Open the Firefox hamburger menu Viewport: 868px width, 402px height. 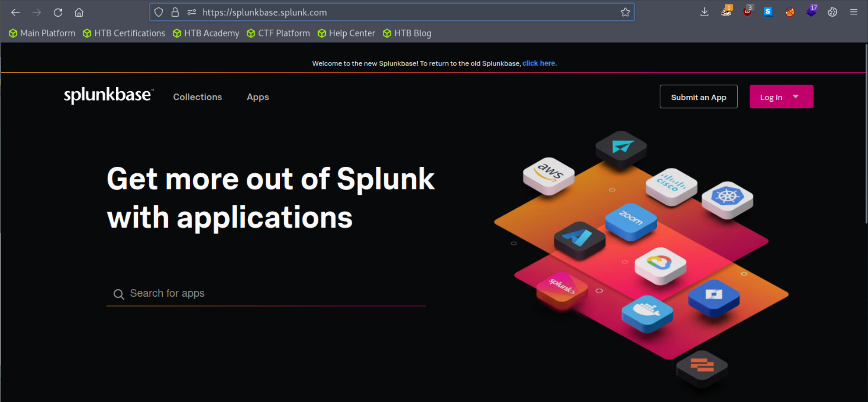(854, 12)
